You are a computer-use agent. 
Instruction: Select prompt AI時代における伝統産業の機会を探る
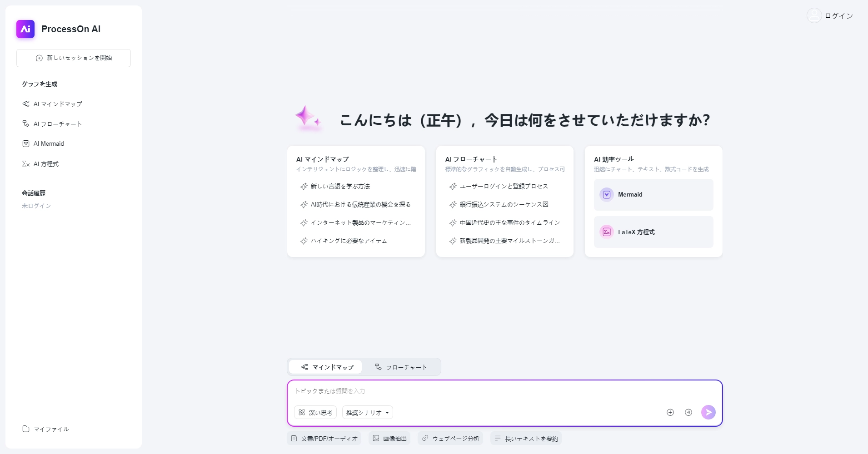pos(355,205)
